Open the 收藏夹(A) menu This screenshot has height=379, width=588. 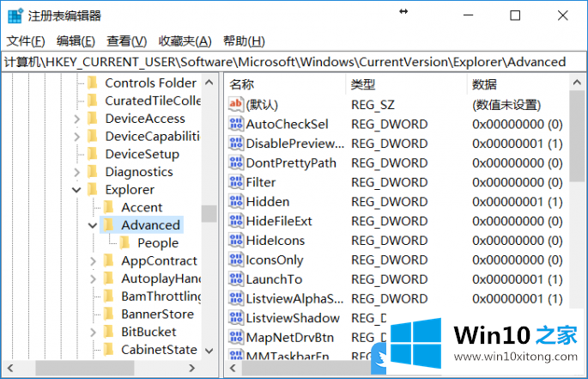(x=185, y=41)
